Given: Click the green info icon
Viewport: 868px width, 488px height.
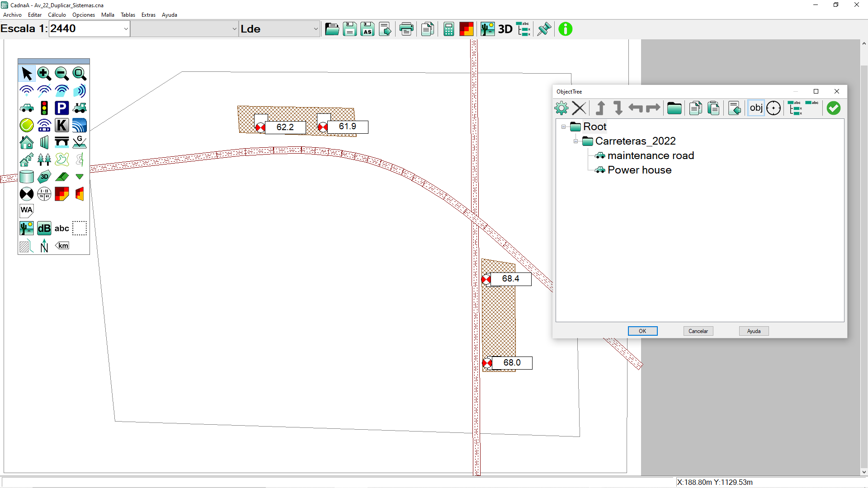Looking at the screenshot, I should (x=565, y=29).
